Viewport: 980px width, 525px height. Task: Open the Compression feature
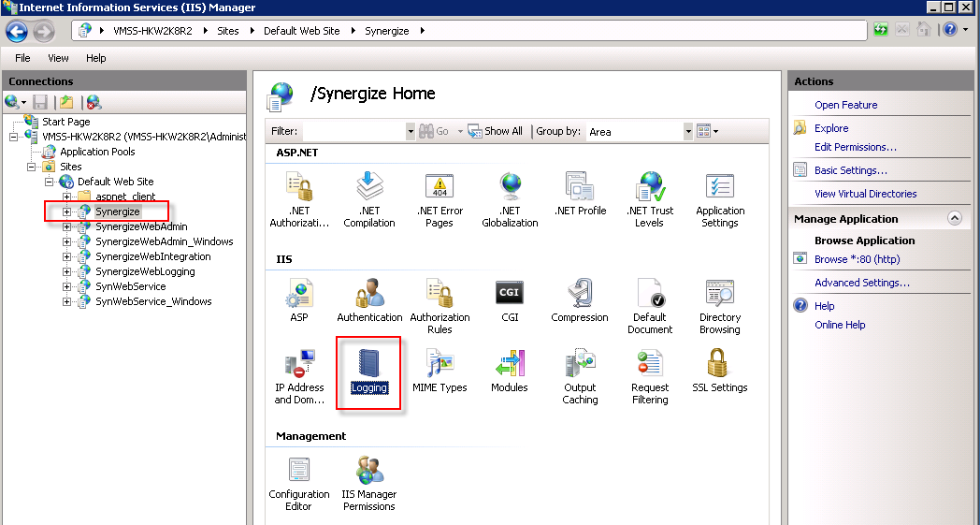tap(580, 301)
